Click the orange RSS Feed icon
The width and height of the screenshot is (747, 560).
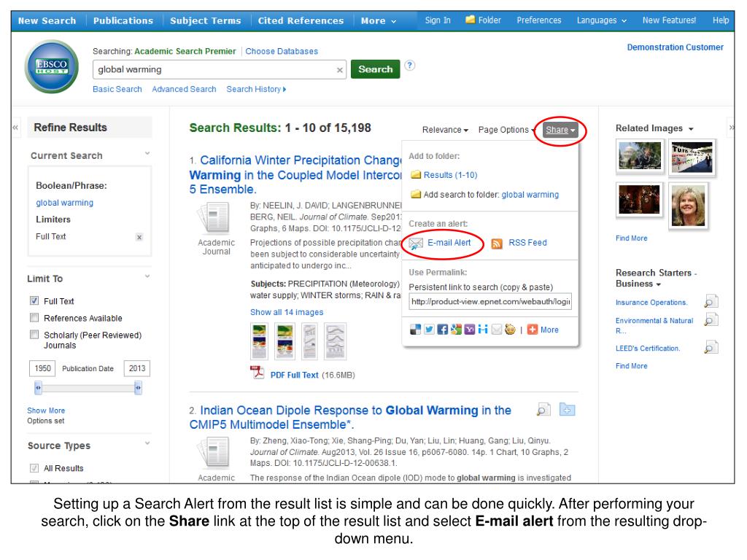[x=497, y=244]
